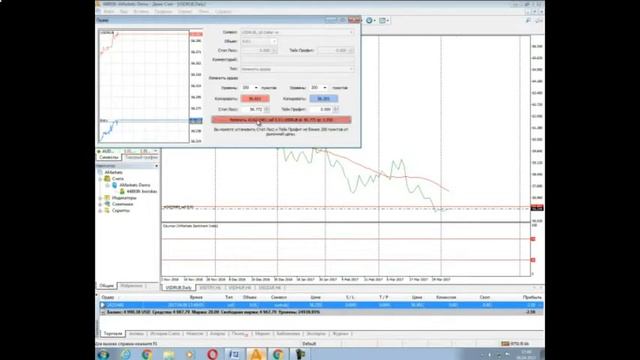Screen dimensions: 640x360
Task: Open the Account History tab in Toolbox
Action: tap(165, 334)
